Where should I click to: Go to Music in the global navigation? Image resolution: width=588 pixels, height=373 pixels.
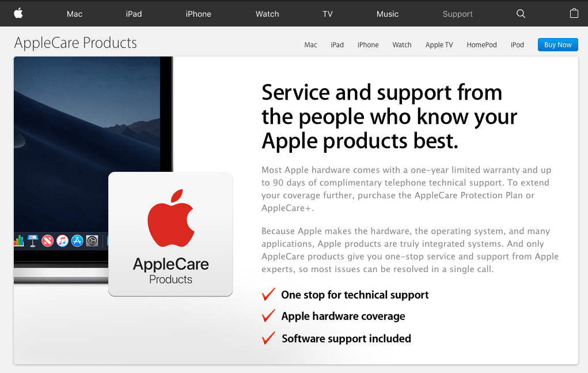coord(388,14)
